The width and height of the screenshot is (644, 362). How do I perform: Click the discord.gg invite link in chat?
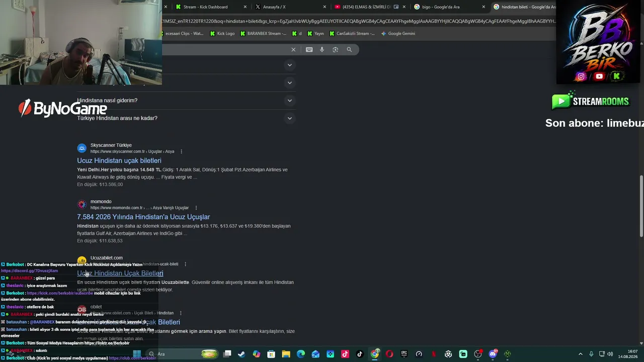click(30, 271)
